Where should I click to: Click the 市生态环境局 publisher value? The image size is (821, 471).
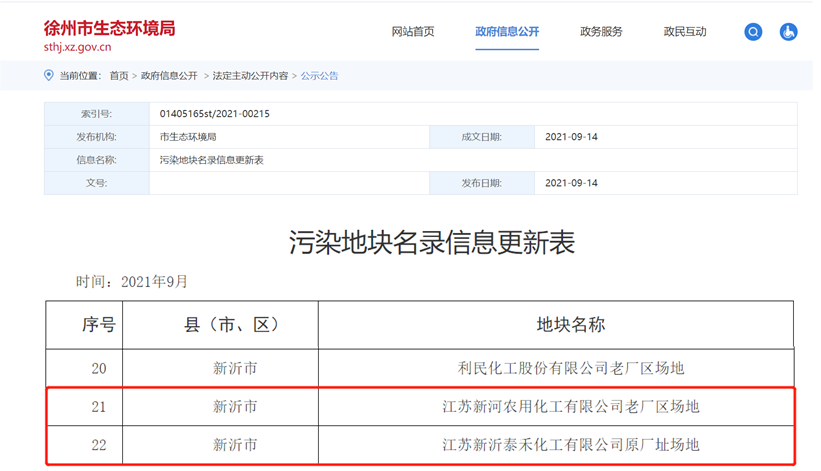188,137
